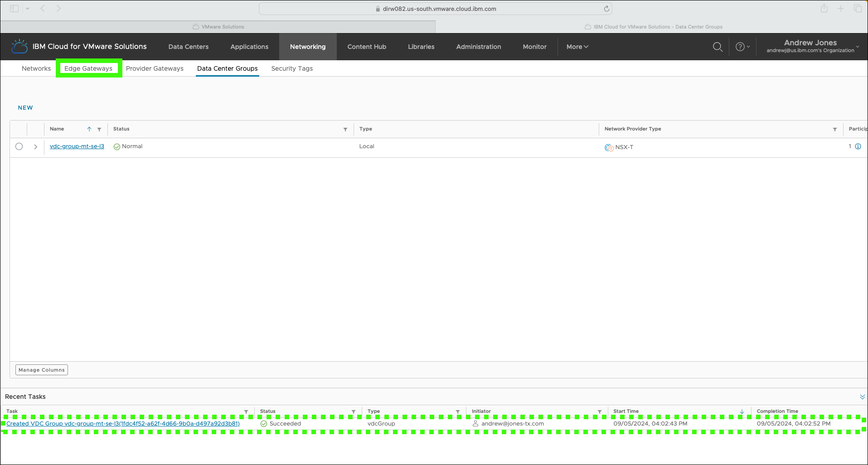The image size is (868, 465).
Task: Open the search magnifier icon
Action: tap(718, 47)
